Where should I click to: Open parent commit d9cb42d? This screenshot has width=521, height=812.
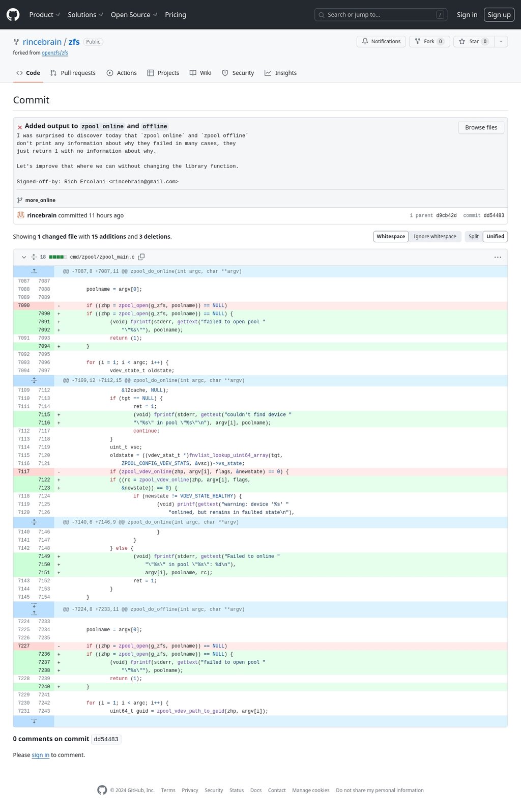(446, 215)
